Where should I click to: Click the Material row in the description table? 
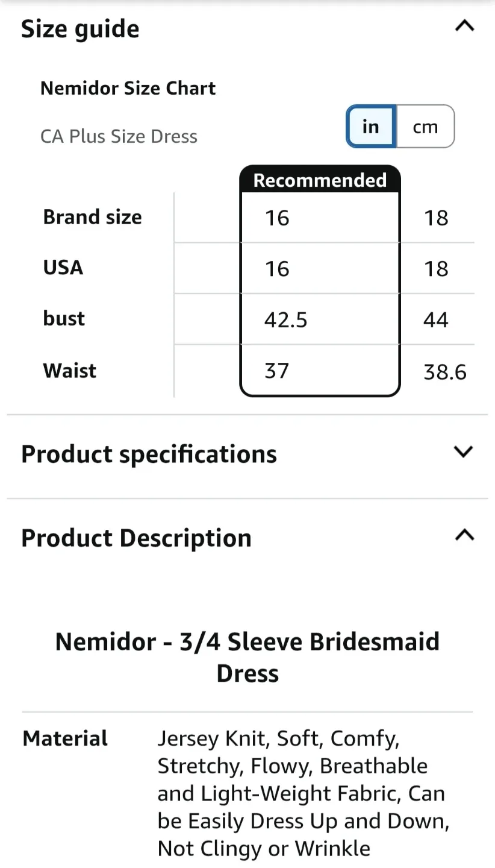click(64, 738)
